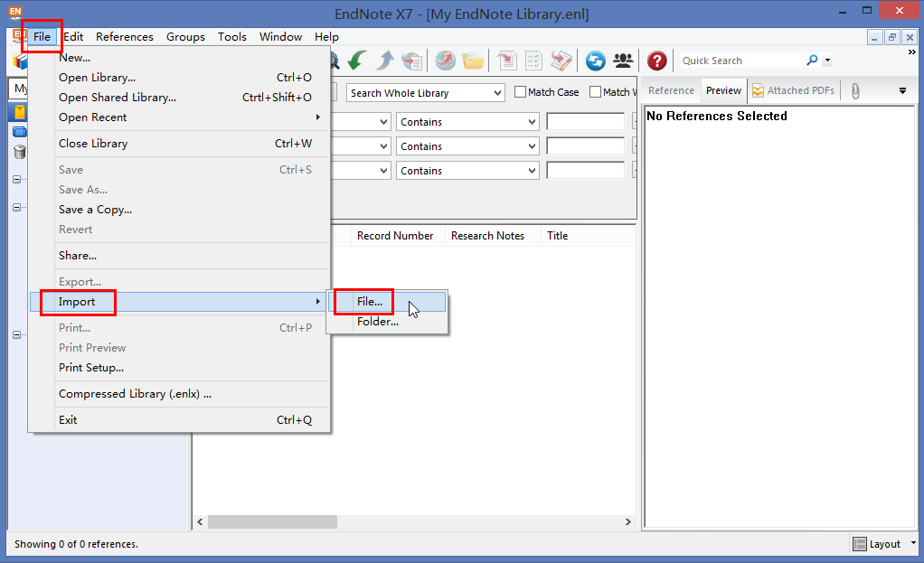The height and width of the screenshot is (563, 924).
Task: Click the Quick Search magnifier icon
Action: (x=812, y=60)
